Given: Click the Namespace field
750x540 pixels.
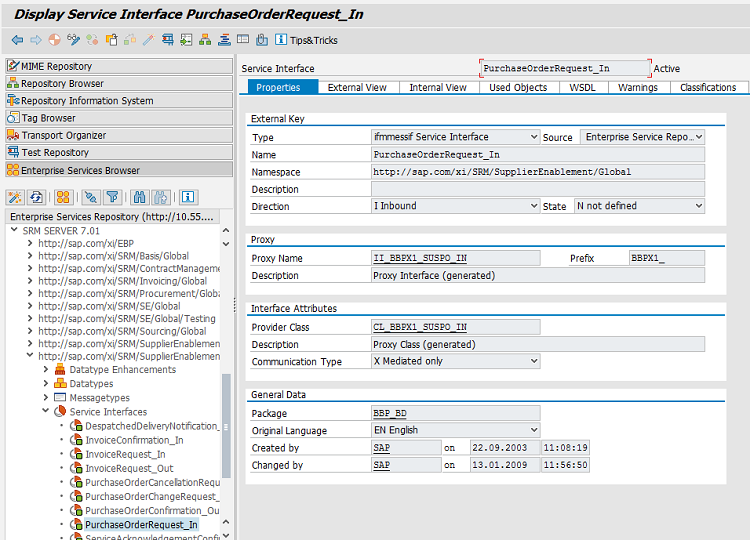Looking at the screenshot, I should point(538,172).
